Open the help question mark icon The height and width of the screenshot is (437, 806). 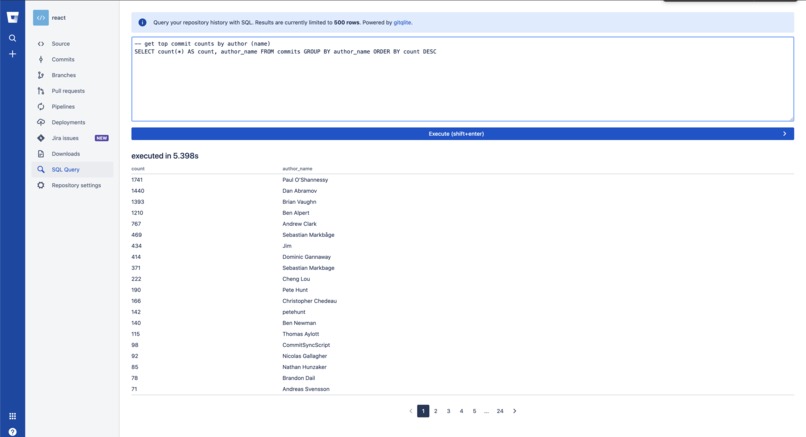12,432
